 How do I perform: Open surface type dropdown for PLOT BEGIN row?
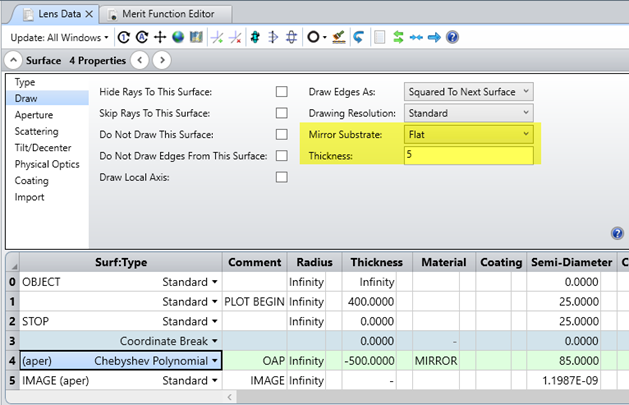pyautogui.click(x=215, y=302)
